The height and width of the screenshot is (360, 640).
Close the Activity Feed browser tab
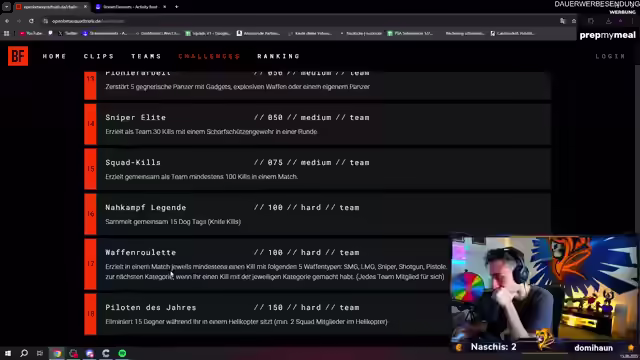[164, 7]
